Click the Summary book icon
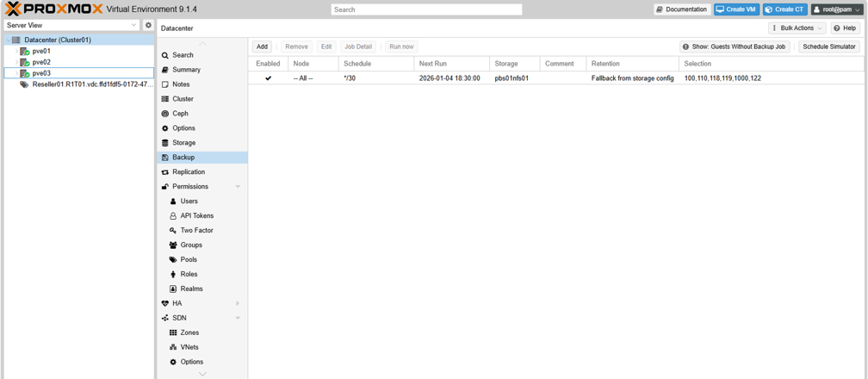868x379 pixels. tap(165, 70)
